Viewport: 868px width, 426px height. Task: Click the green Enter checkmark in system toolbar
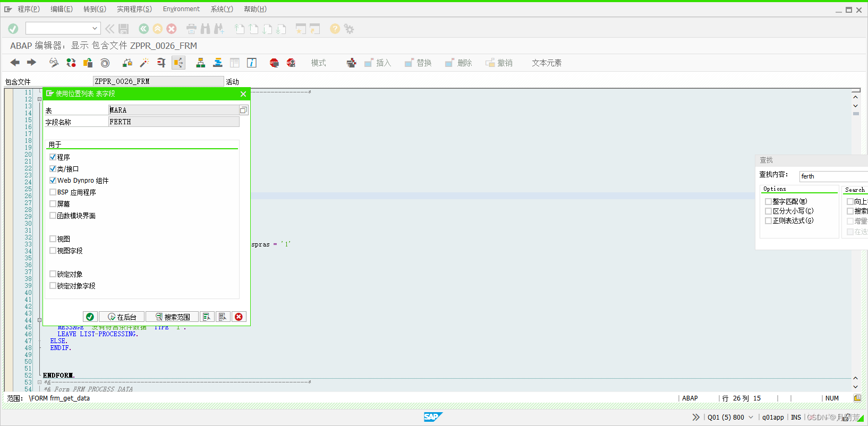click(13, 29)
